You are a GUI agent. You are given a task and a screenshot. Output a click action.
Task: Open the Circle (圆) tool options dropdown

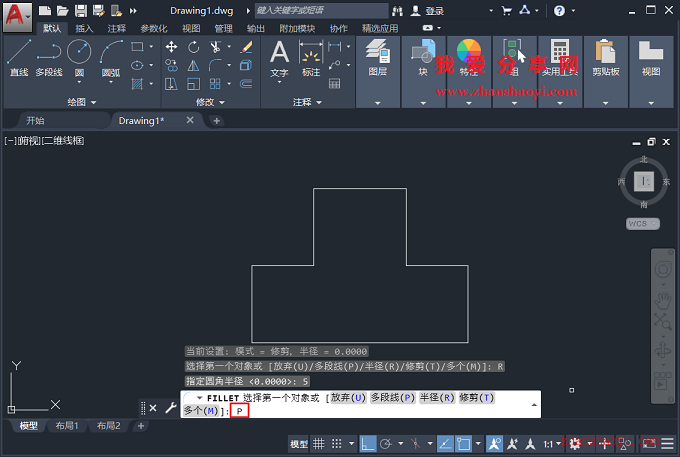click(x=79, y=82)
